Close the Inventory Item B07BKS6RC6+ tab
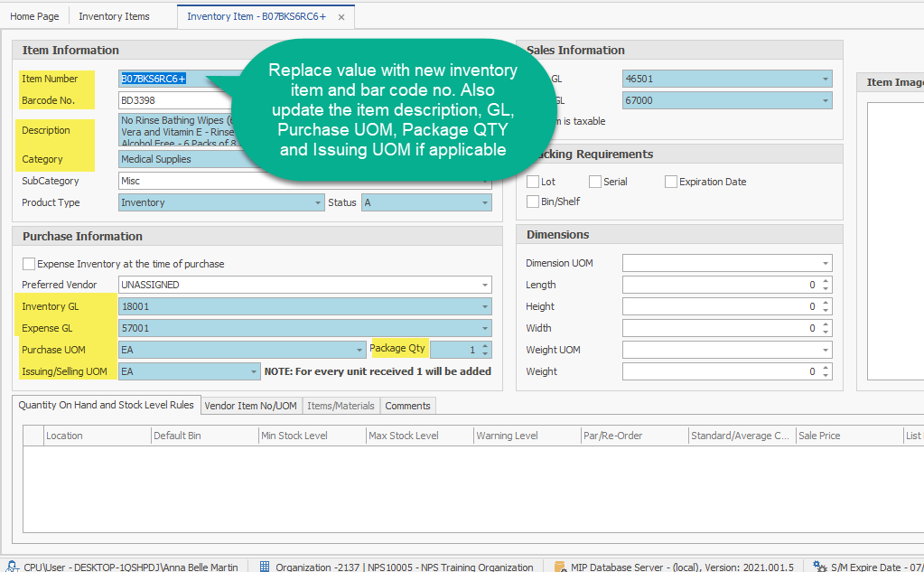 (341, 17)
